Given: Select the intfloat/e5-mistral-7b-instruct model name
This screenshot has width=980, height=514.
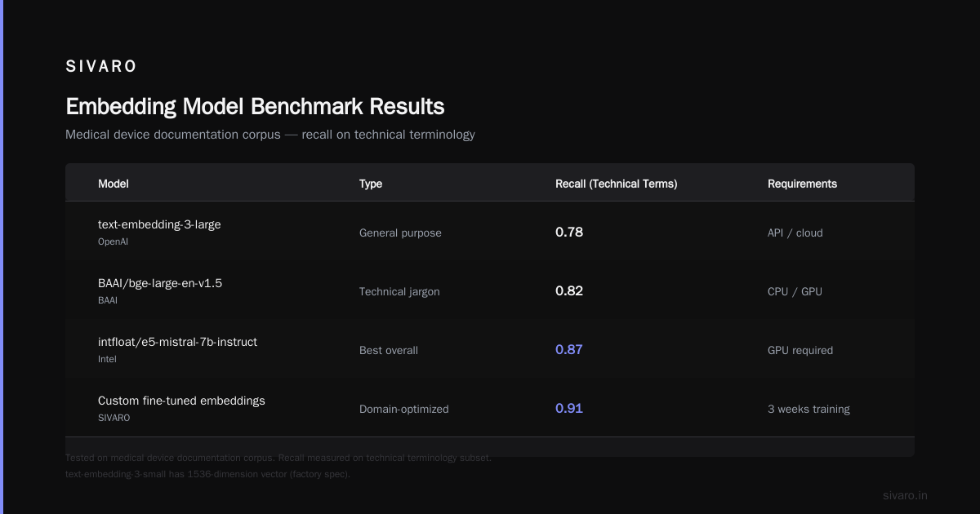Looking at the screenshot, I should 177,342.
